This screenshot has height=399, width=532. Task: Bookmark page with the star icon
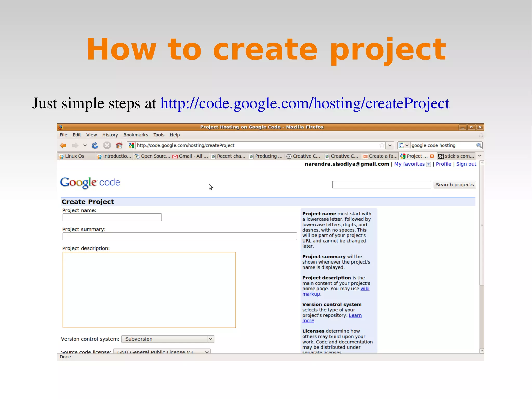coord(382,145)
